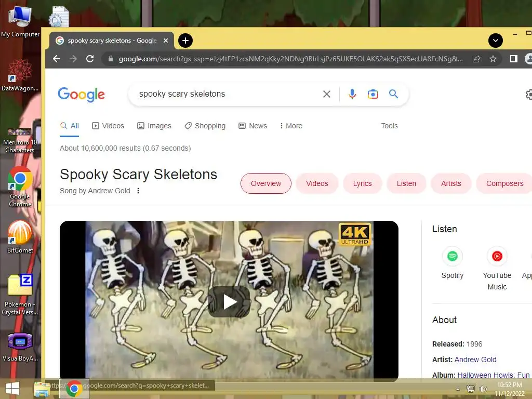Viewport: 532px width, 399px height.
Task: Open Halloween Howls album link
Action: click(494, 375)
